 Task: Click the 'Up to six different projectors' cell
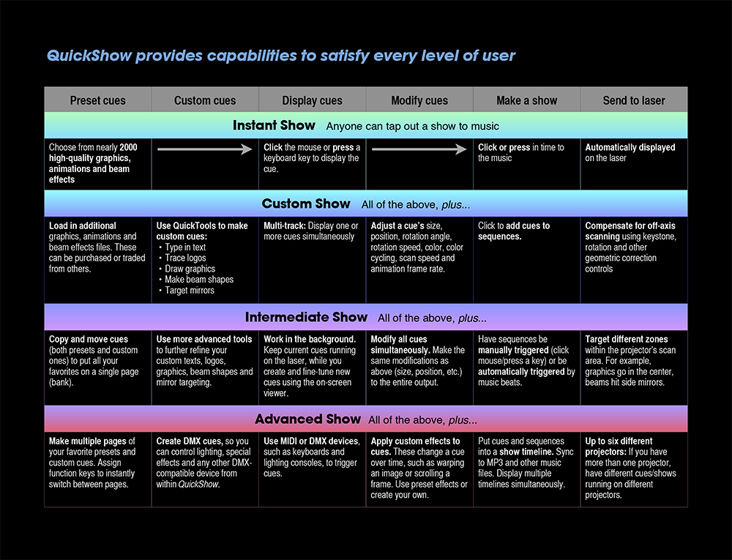(x=634, y=468)
